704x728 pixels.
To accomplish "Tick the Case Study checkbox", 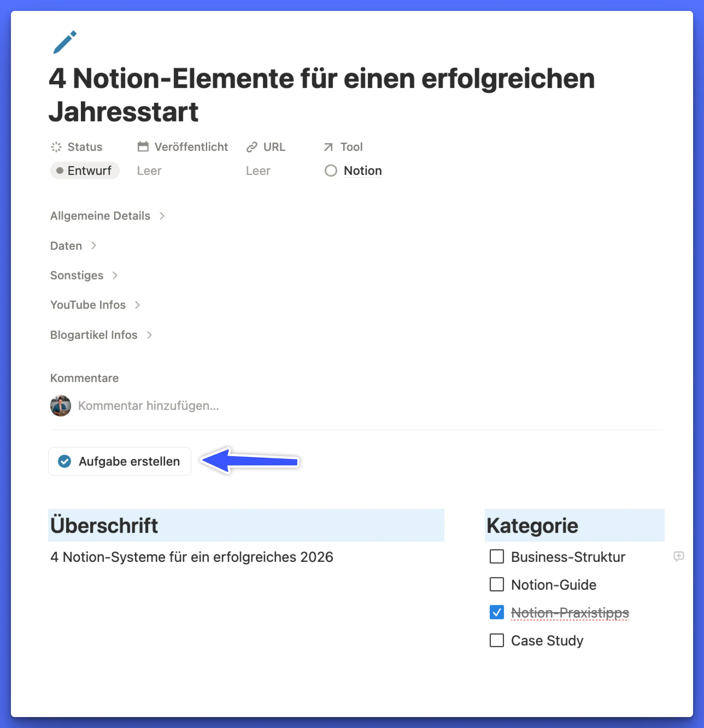I will [497, 640].
